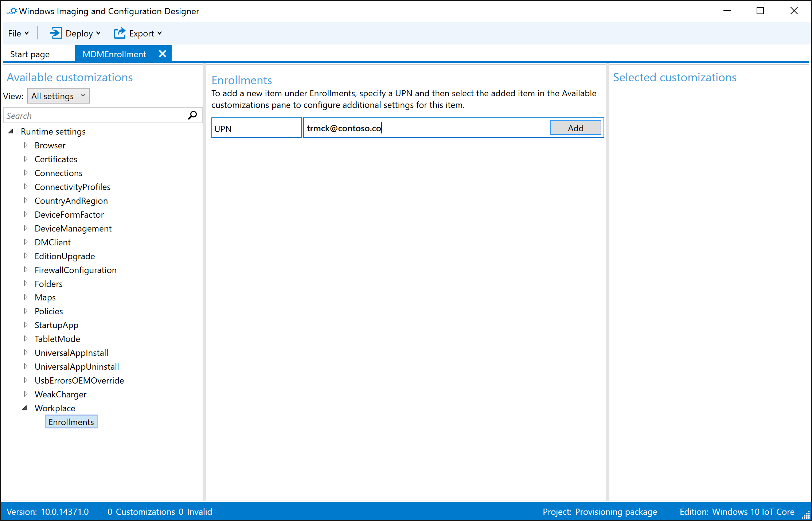Expand the StartupApp node
Image resolution: width=812 pixels, height=521 pixels.
[26, 325]
